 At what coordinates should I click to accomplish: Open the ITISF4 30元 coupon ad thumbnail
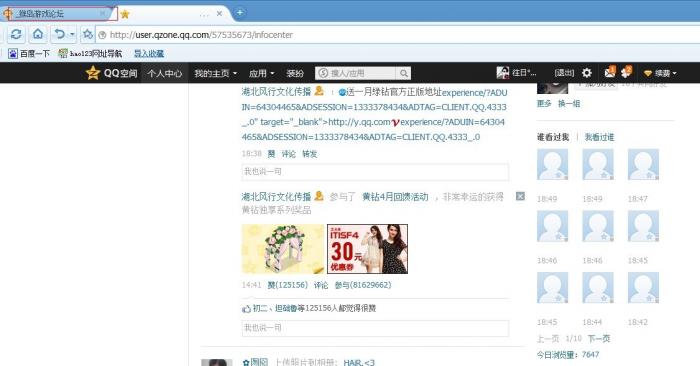point(367,249)
